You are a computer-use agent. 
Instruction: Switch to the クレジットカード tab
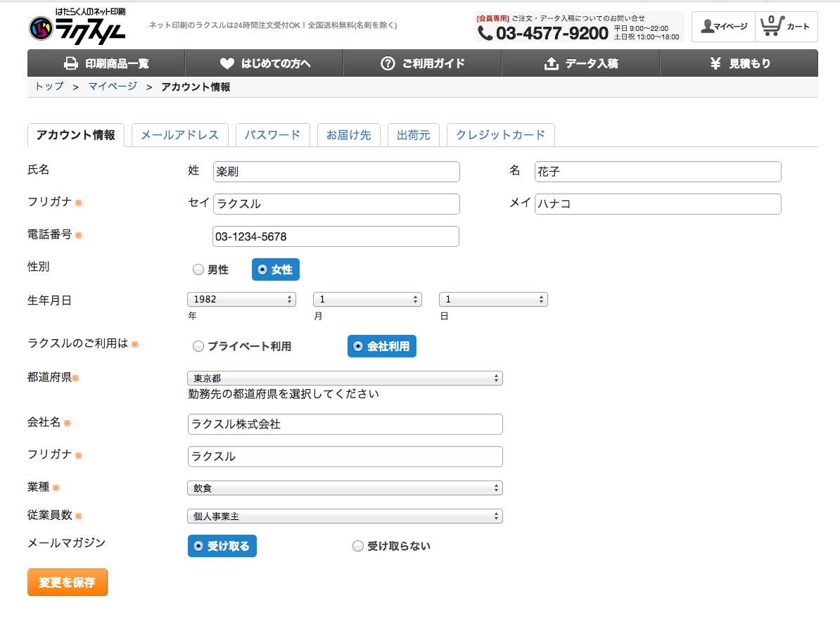500,135
